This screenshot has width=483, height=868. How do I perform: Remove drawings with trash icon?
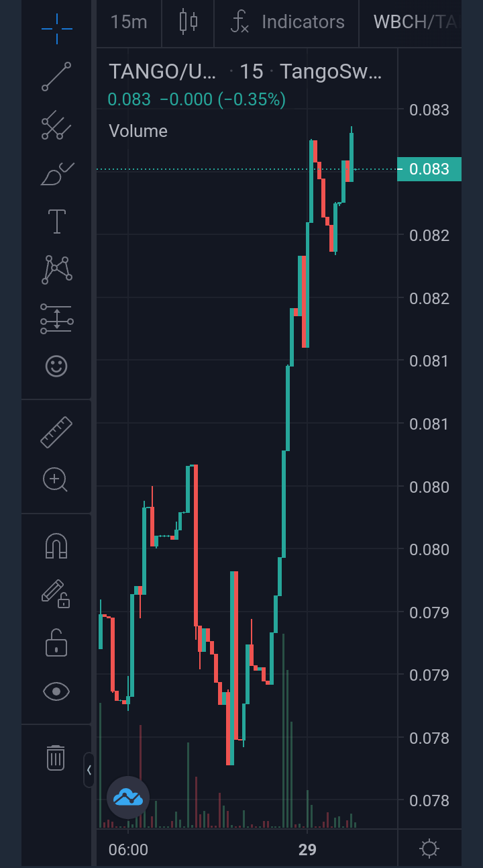(56, 757)
